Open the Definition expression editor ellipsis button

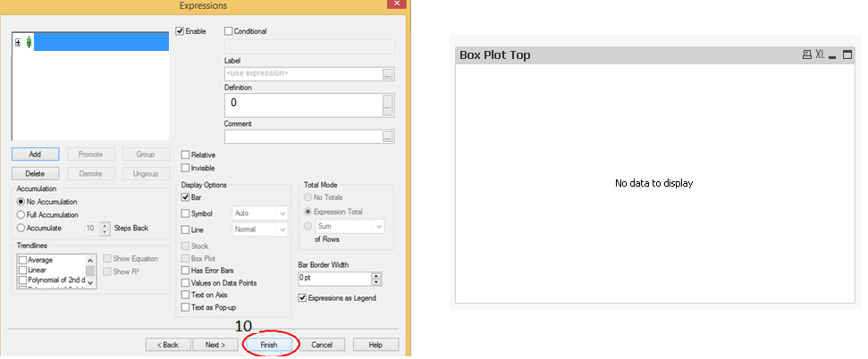point(388,105)
